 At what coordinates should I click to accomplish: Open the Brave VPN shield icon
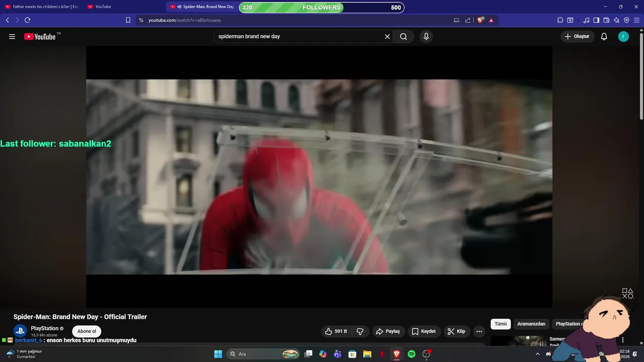626,20
